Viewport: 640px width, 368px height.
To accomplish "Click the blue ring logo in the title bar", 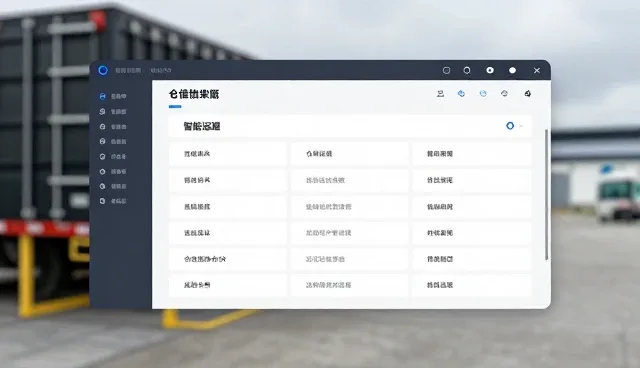I will click(103, 70).
